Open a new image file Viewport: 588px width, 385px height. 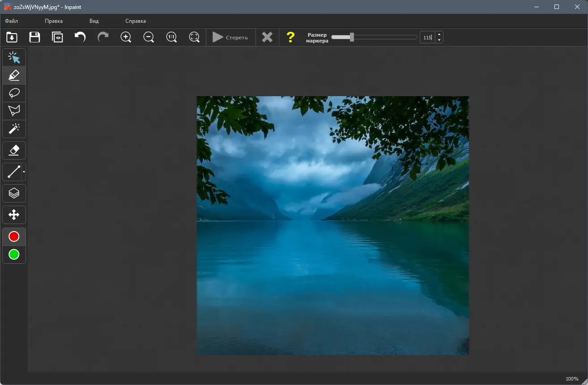12,37
